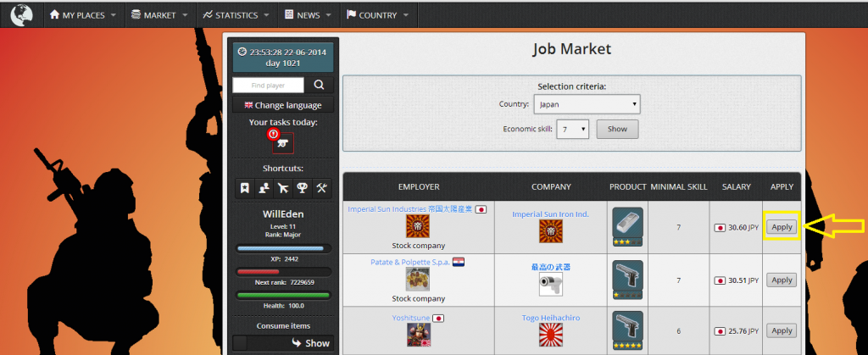Click the Change language button
This screenshot has width=868, height=355.
283,105
